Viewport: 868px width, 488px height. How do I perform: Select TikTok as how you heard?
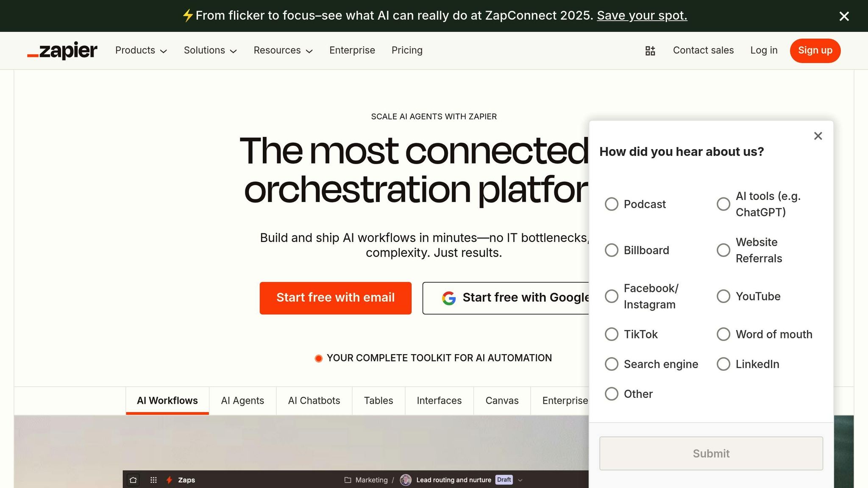[612, 334]
